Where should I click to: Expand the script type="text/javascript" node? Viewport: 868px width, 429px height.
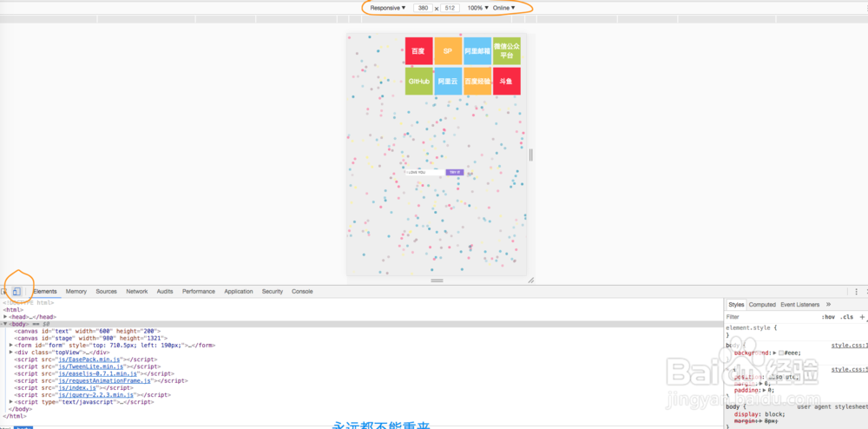coord(11,402)
